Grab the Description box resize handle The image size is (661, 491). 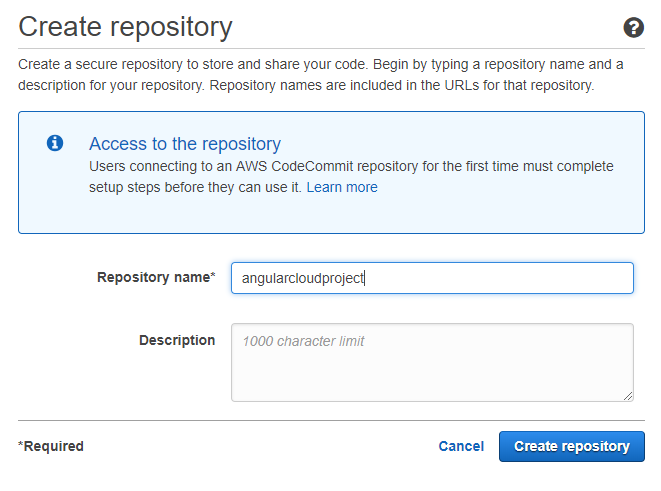click(x=627, y=395)
